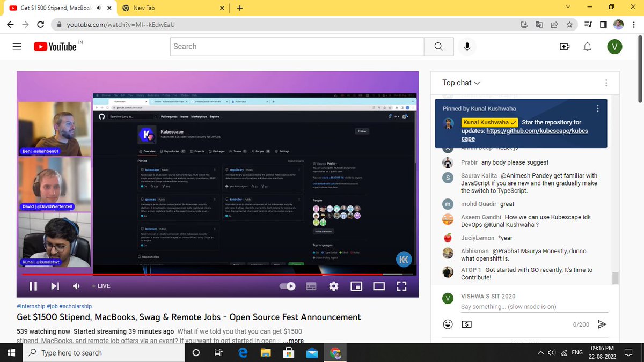644x362 pixels.
Task: Expand description with ...more
Action: point(294,341)
